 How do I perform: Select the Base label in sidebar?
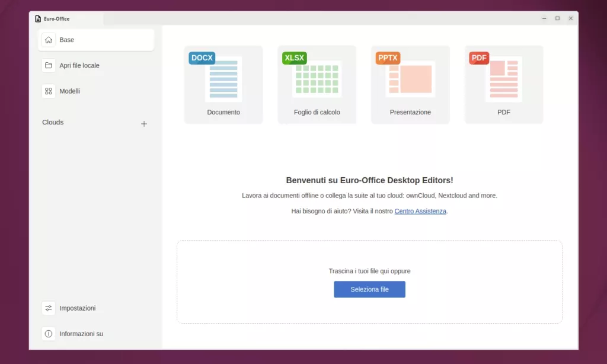[x=66, y=40]
